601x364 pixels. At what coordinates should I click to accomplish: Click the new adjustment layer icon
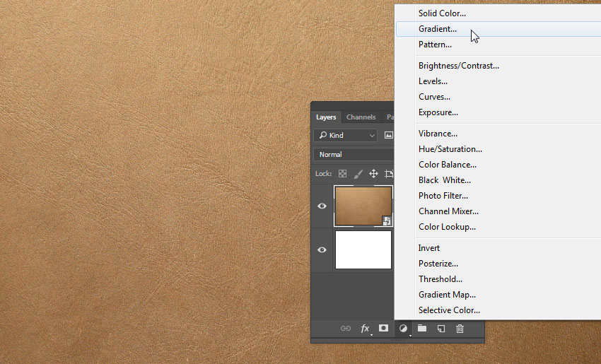click(403, 329)
